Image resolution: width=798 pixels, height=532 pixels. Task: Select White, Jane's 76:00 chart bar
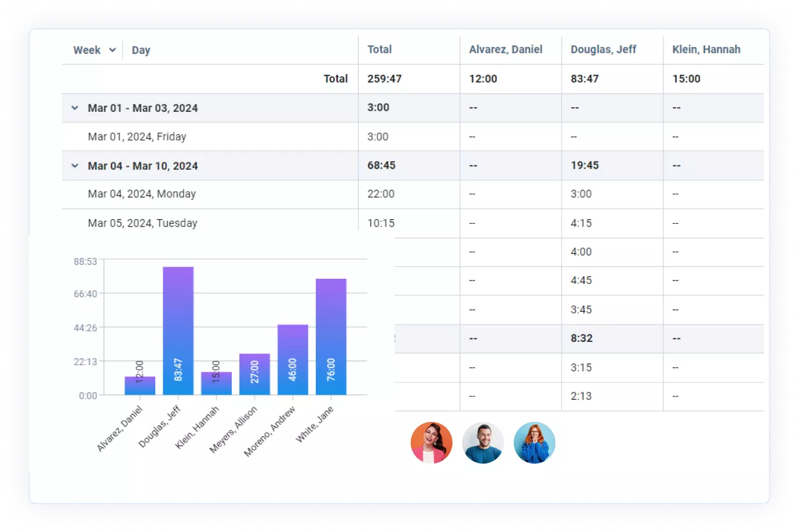pos(331,336)
